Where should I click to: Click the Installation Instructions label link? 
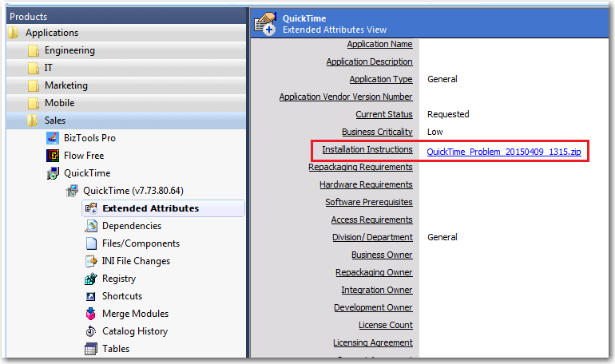click(367, 149)
